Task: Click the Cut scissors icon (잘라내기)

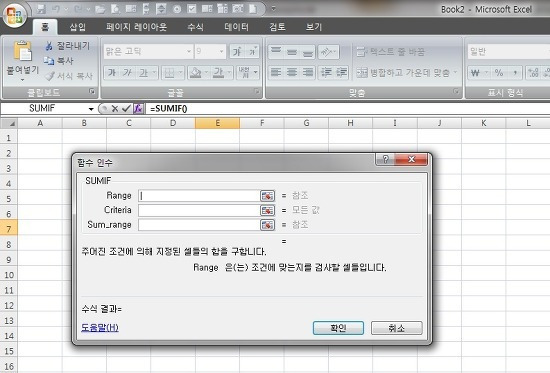Action: point(49,46)
